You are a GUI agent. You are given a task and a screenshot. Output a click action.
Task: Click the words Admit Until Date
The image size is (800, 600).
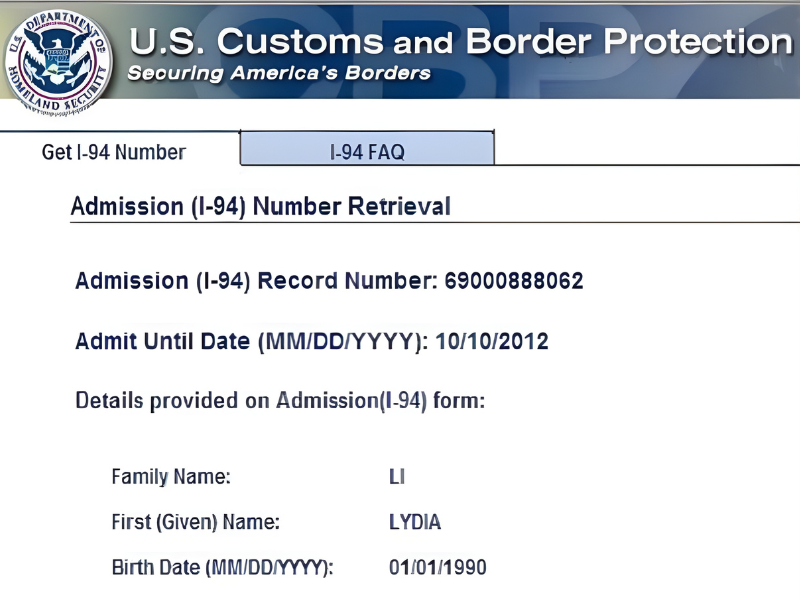[x=162, y=341]
